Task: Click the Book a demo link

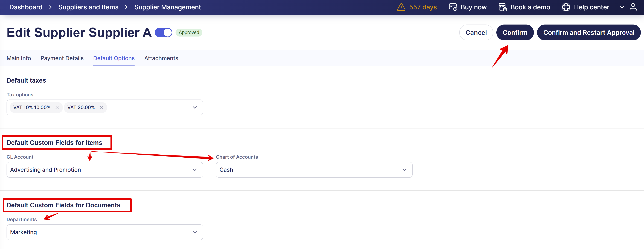Action: 530,7
